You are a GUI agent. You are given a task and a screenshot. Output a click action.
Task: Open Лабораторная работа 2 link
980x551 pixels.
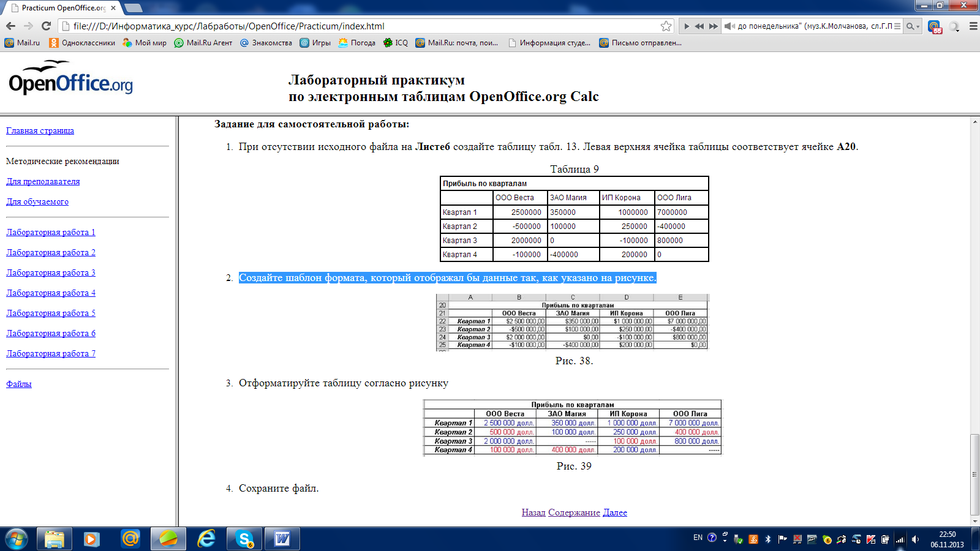click(51, 252)
